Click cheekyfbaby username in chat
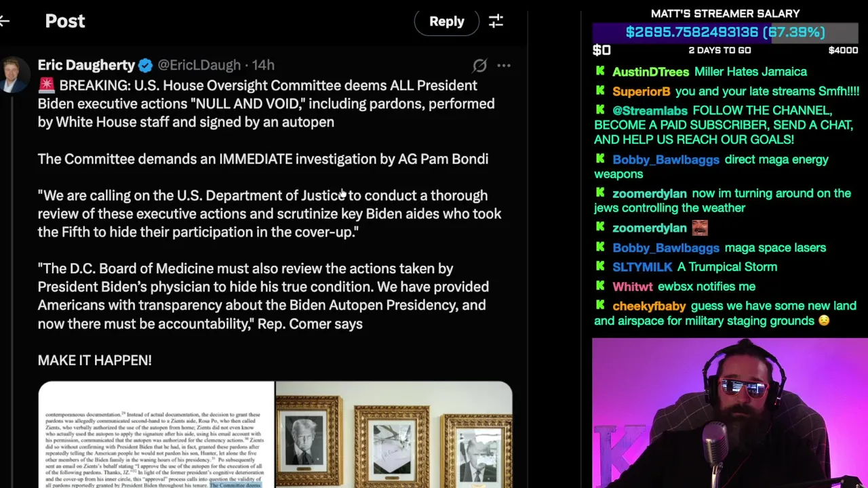The width and height of the screenshot is (868, 488). click(x=649, y=306)
